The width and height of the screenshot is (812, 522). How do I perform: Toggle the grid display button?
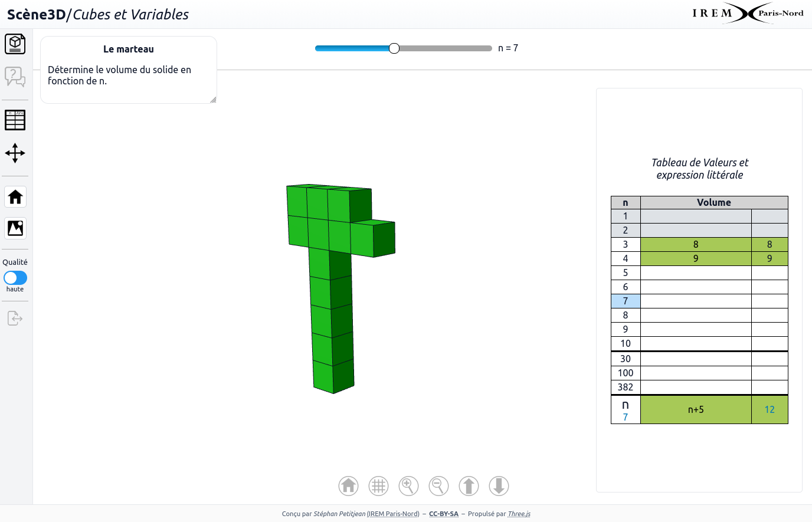coord(379,486)
